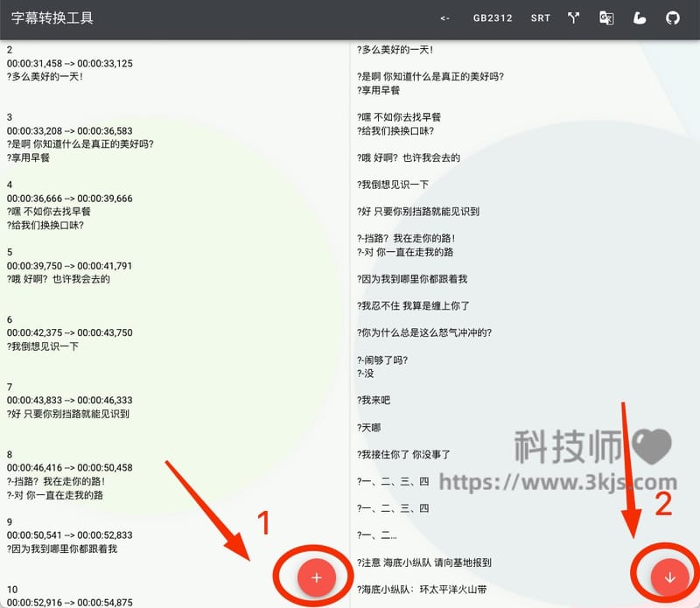Click the '字幕转换工具' app title
This screenshot has height=608, width=700.
[x=52, y=17]
